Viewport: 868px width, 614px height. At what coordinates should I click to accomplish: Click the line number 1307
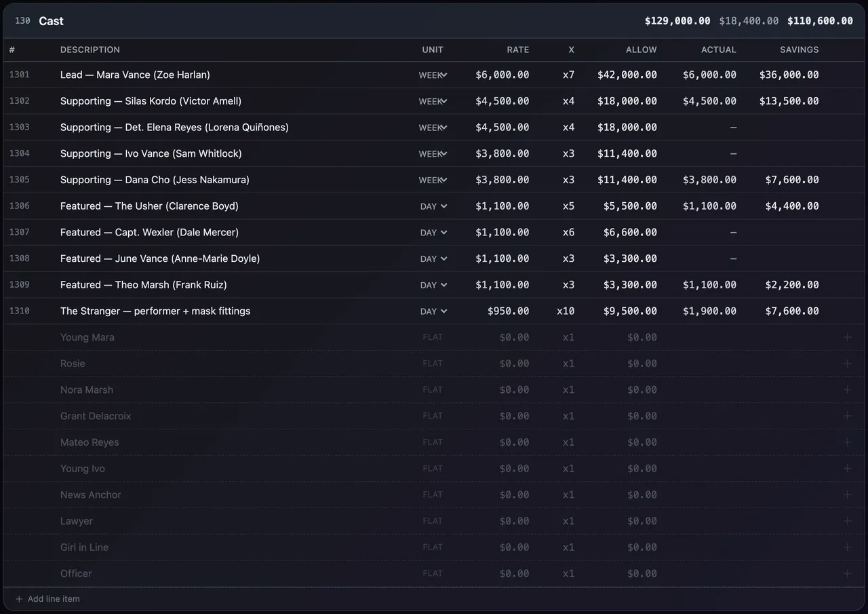pos(20,232)
